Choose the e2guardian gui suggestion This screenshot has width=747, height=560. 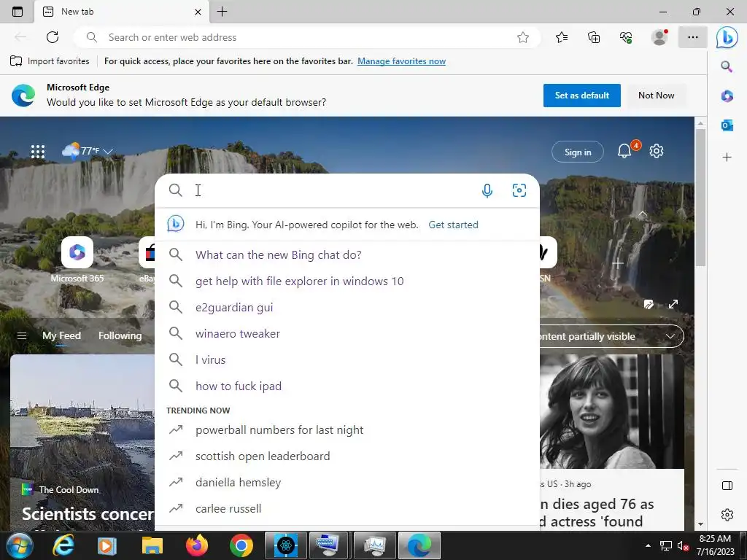pyautogui.click(x=347, y=307)
